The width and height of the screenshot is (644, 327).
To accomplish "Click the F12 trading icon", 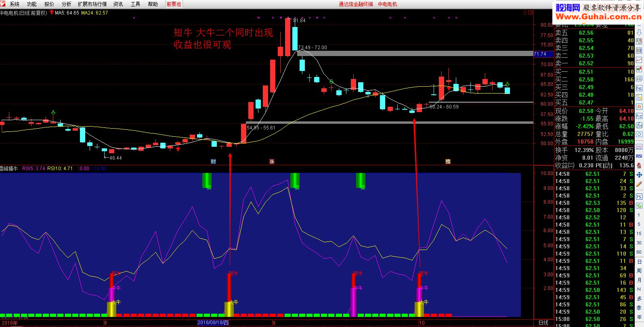I will pos(639,116).
